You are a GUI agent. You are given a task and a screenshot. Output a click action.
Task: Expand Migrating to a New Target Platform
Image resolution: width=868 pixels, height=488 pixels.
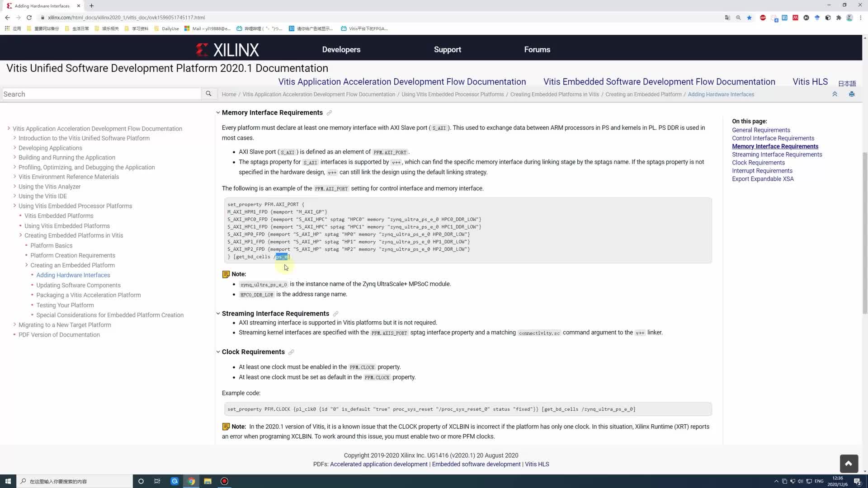tap(14, 324)
